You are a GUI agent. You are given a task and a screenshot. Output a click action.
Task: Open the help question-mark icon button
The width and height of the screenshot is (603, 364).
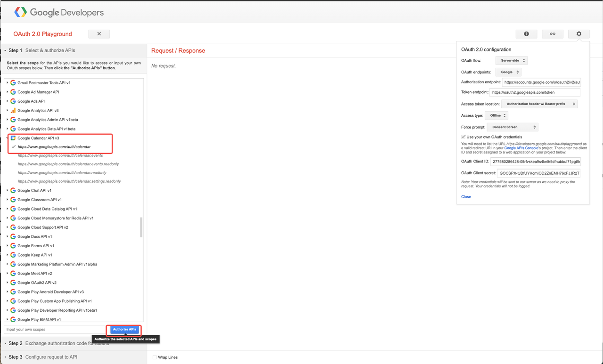[526, 34]
